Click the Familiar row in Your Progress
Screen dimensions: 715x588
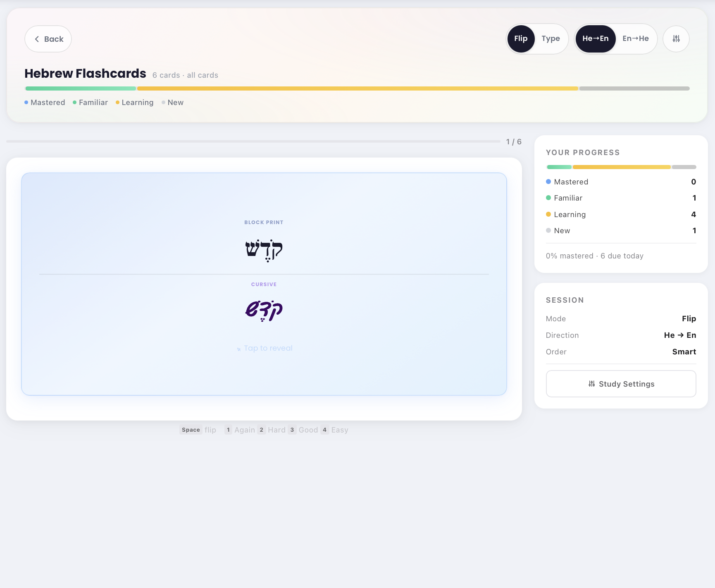click(x=621, y=198)
